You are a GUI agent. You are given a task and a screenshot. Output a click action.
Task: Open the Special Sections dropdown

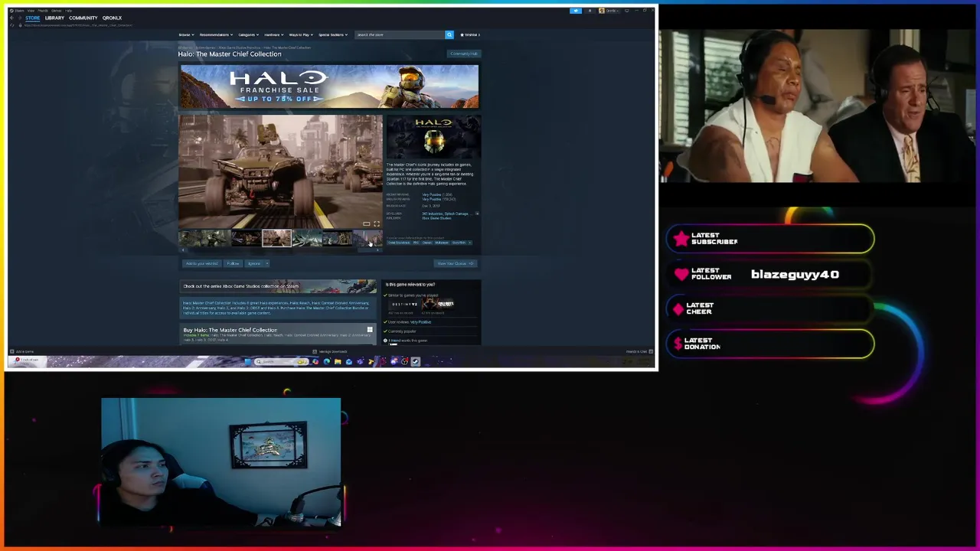click(x=334, y=34)
